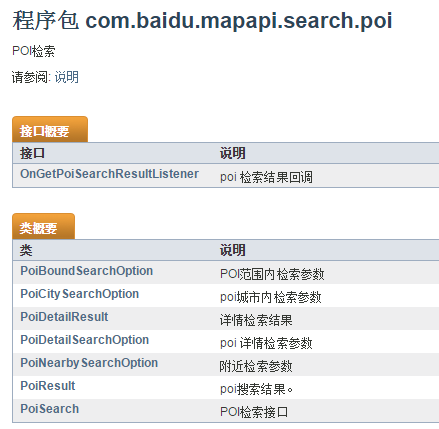The height and width of the screenshot is (429, 439).
Task: Open PoiSearch class link
Action: (x=49, y=409)
